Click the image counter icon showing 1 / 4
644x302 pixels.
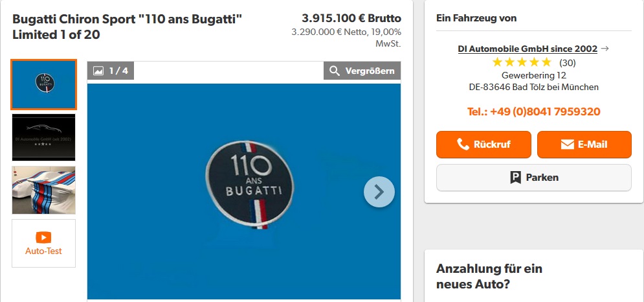pos(98,71)
